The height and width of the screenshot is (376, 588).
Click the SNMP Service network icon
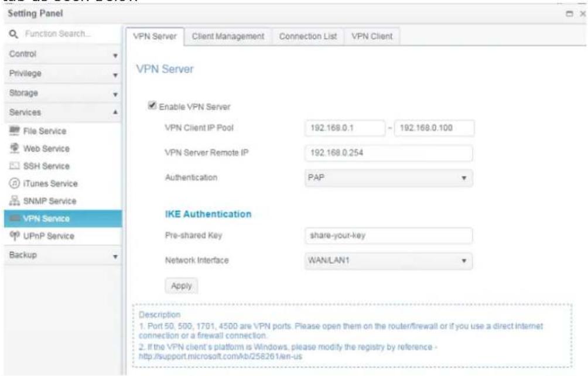[x=14, y=200]
